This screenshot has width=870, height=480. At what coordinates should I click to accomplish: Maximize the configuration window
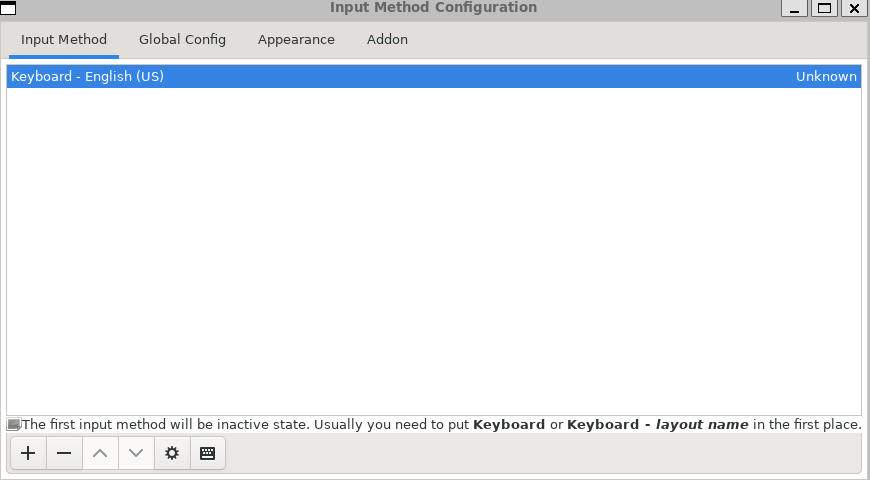(824, 8)
